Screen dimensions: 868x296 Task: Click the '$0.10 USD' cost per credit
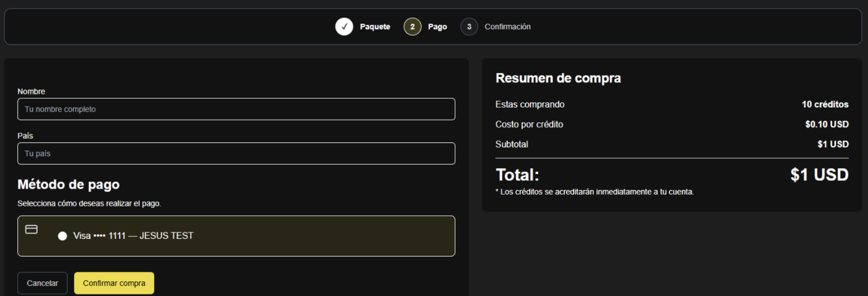826,124
